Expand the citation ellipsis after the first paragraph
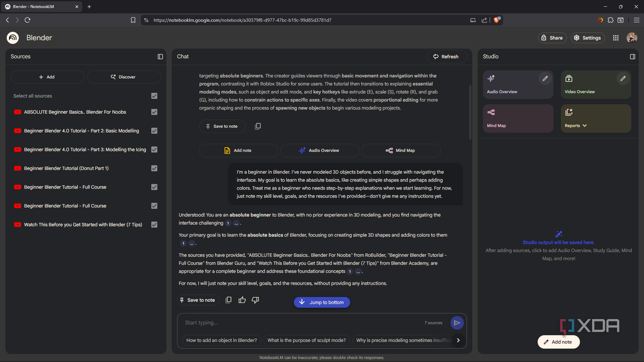 coord(236,223)
